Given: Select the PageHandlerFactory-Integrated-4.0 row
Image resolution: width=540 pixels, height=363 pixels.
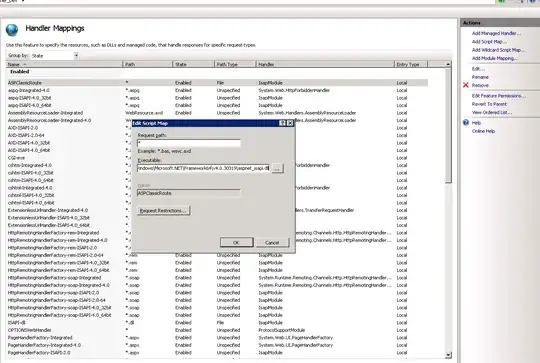Looking at the screenshot, I should pyautogui.click(x=218, y=345).
